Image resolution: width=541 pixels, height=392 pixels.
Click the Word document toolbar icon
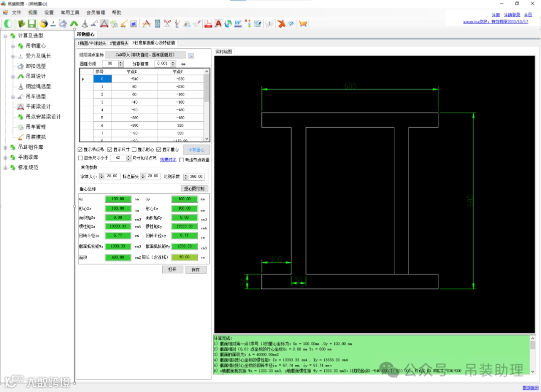(238, 24)
